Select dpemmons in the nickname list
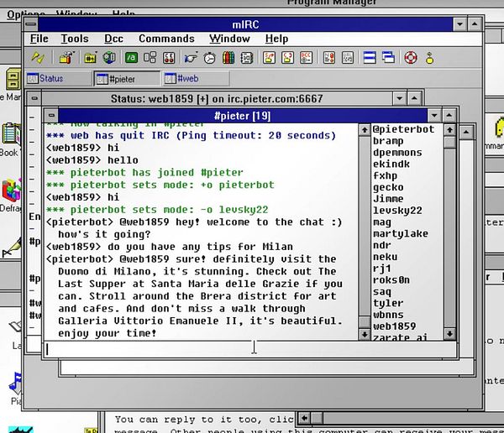 (397, 153)
